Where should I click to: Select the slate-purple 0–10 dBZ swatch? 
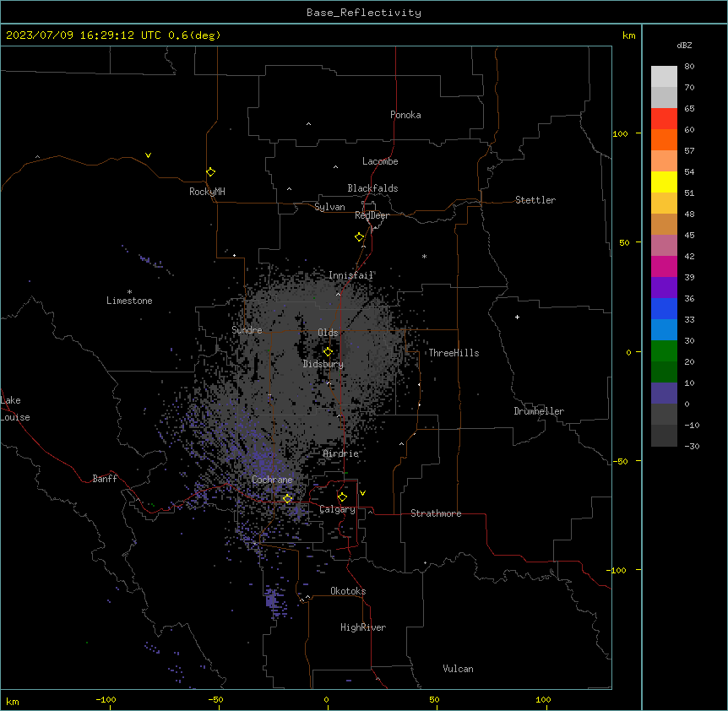[664, 393]
